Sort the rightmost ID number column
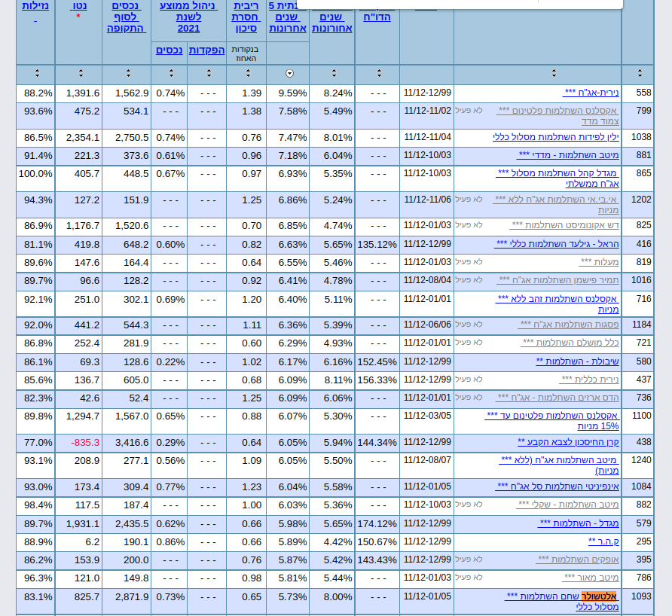672x616 pixels. [x=640, y=75]
